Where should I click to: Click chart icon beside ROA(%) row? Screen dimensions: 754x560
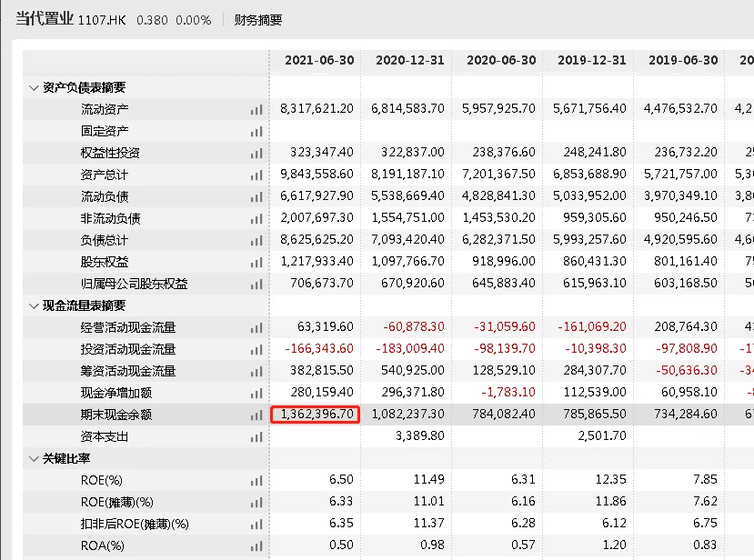coord(256,545)
